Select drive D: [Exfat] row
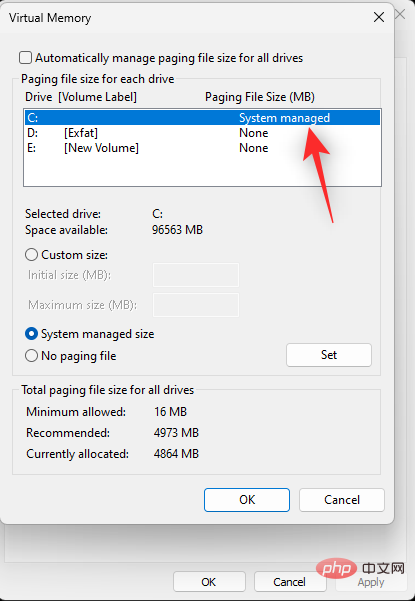415x601 pixels. tap(202, 133)
